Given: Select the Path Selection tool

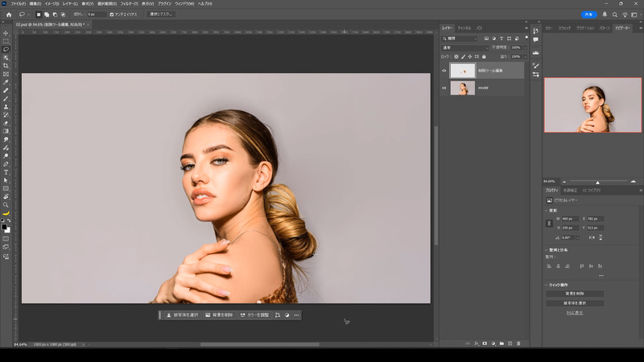Looking at the screenshot, I should pyautogui.click(x=6, y=180).
